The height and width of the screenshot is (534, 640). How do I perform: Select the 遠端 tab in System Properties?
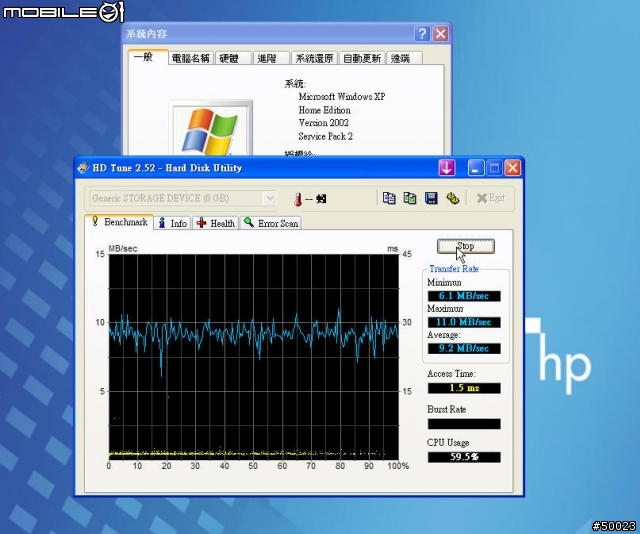tap(404, 58)
